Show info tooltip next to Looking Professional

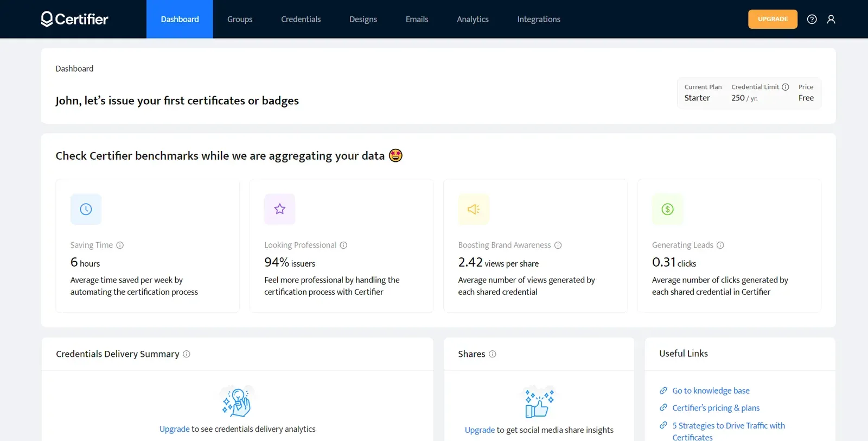[x=343, y=245]
